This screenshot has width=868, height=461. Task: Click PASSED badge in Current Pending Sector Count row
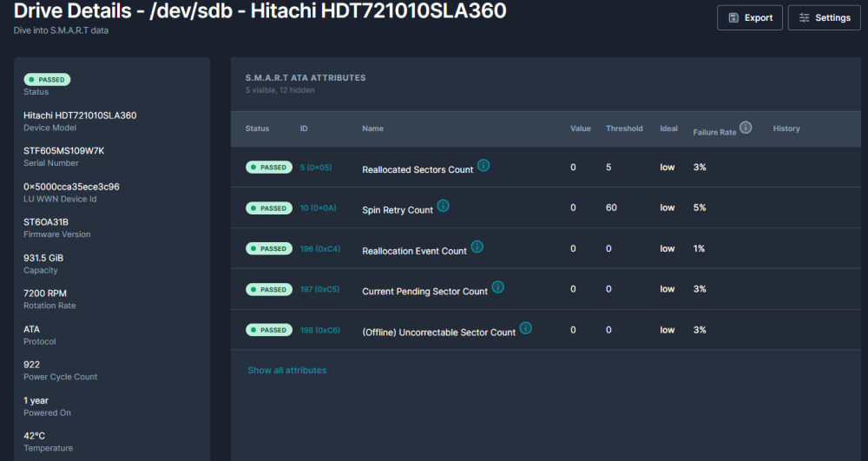click(269, 289)
